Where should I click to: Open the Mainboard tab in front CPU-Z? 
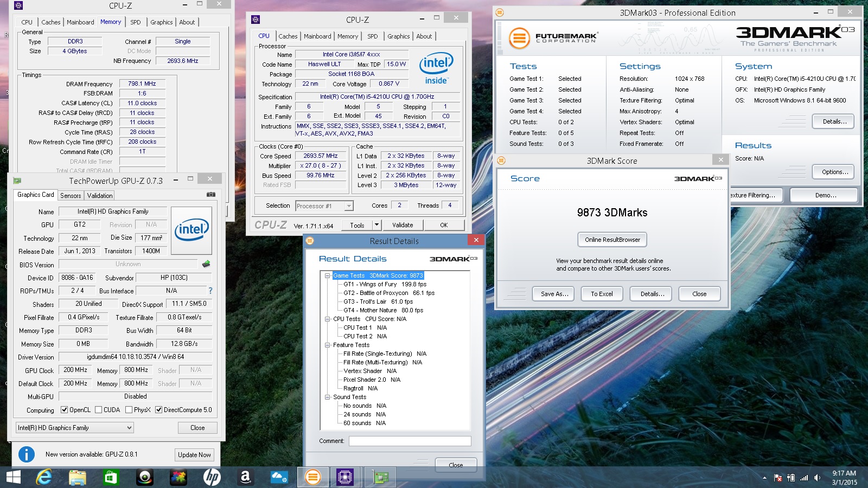(317, 36)
